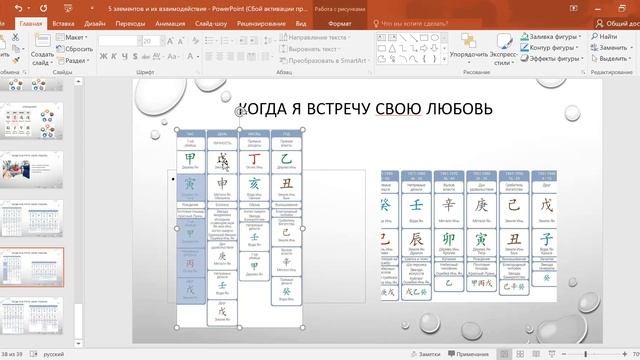Toggle Примечания comments pane
The height and width of the screenshot is (360, 640).
click(468, 354)
